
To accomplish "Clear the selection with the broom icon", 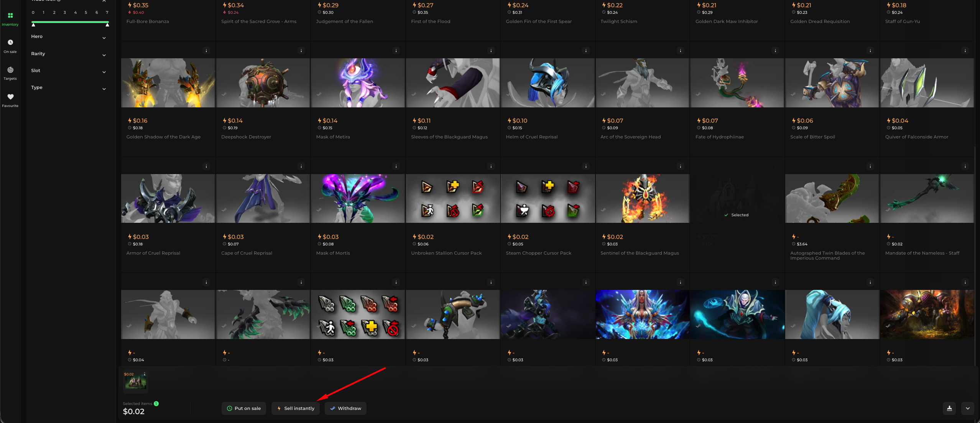I will coord(949,408).
